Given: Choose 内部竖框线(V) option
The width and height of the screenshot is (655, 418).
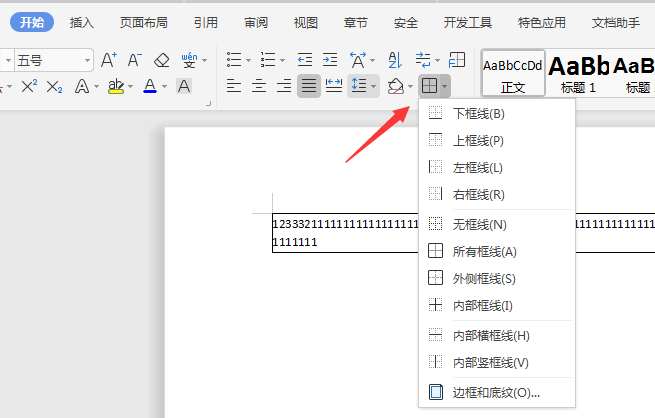Looking at the screenshot, I should (497, 362).
